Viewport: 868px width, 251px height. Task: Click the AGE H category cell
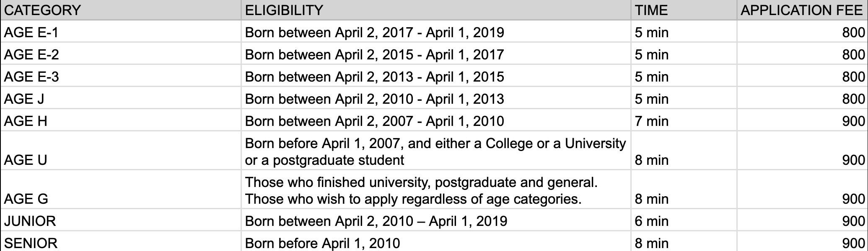coord(121,120)
